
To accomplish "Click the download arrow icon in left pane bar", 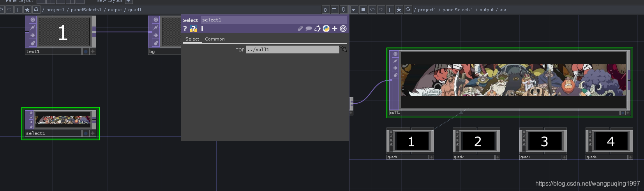I will pos(343,10).
